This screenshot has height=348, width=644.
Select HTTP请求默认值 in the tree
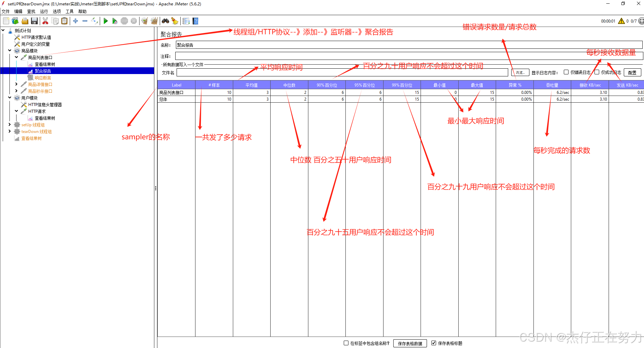click(x=36, y=37)
